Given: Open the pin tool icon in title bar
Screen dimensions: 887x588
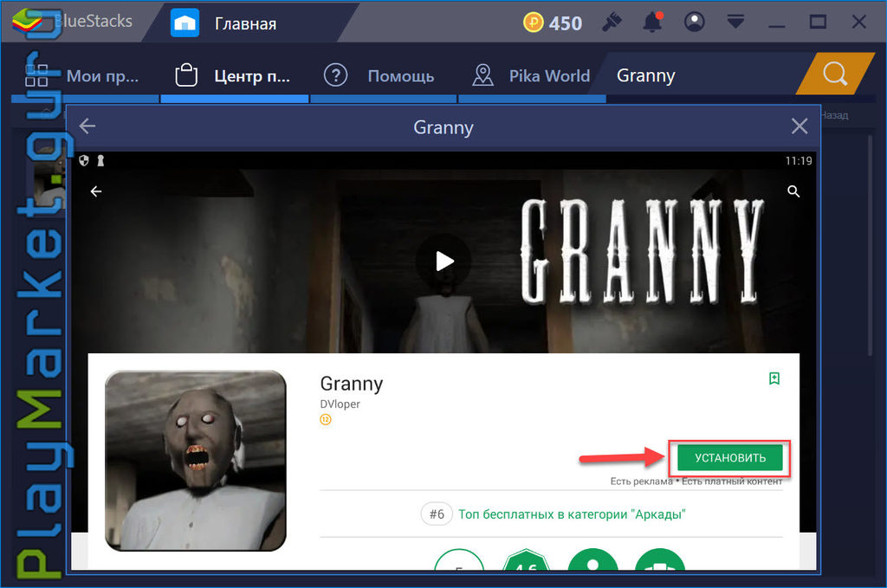Looking at the screenshot, I should click(x=612, y=22).
